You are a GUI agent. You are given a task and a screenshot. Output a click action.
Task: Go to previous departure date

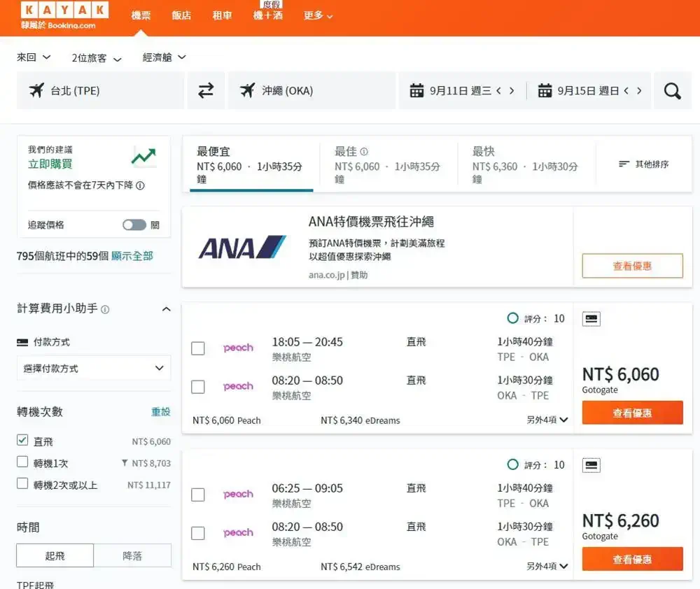(x=498, y=90)
